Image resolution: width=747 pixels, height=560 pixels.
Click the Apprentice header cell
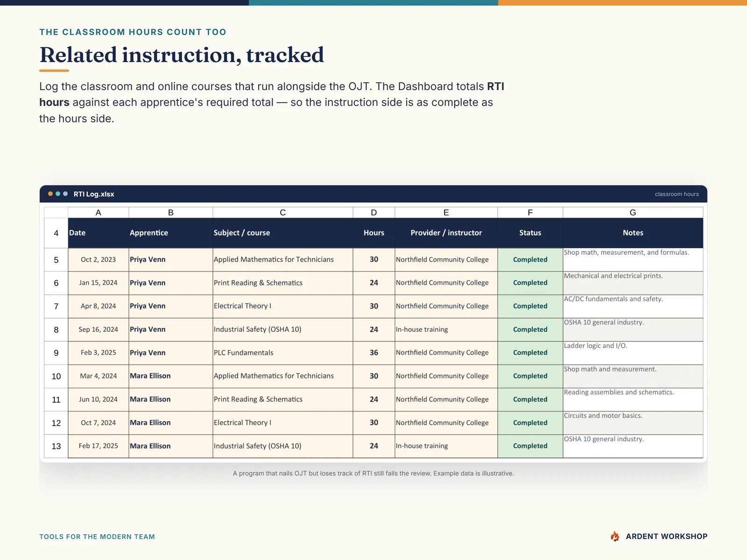pyautogui.click(x=171, y=233)
